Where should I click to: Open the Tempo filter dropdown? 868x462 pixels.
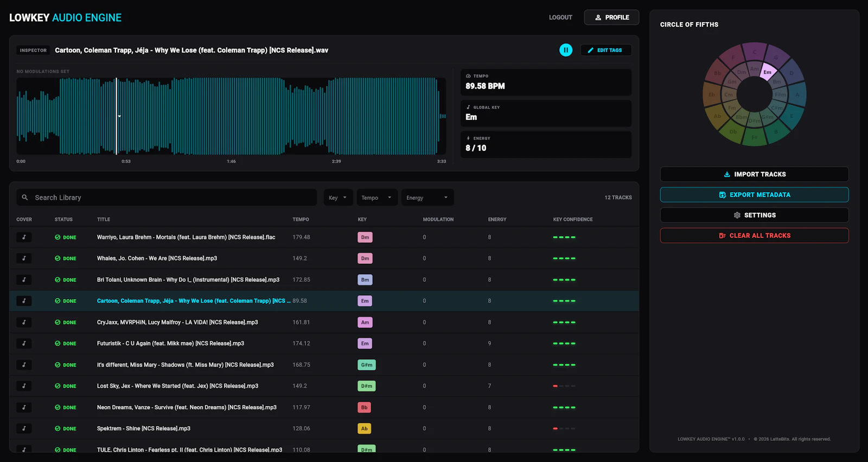376,198
